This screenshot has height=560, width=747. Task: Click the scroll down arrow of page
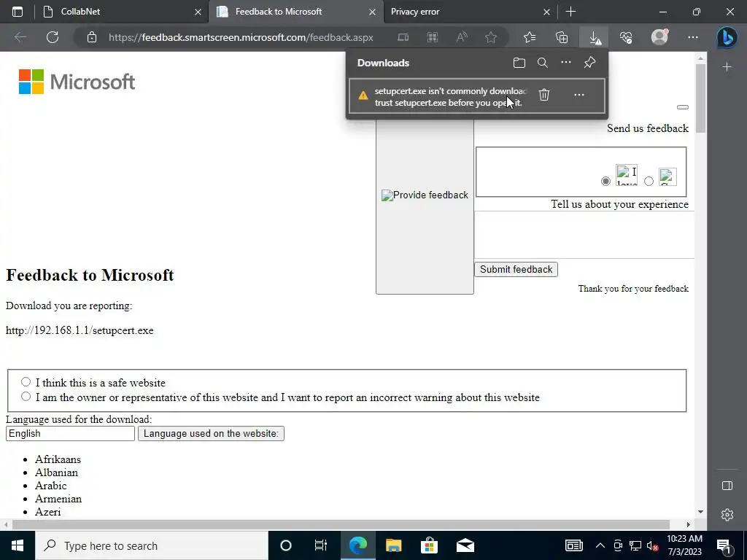700,512
